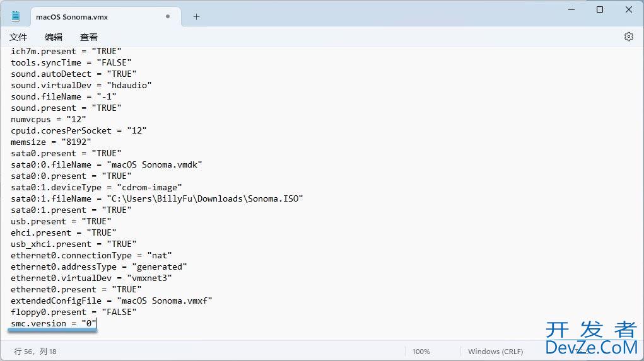Click the line sound.autoDetect = "TRUE"

tap(74, 74)
